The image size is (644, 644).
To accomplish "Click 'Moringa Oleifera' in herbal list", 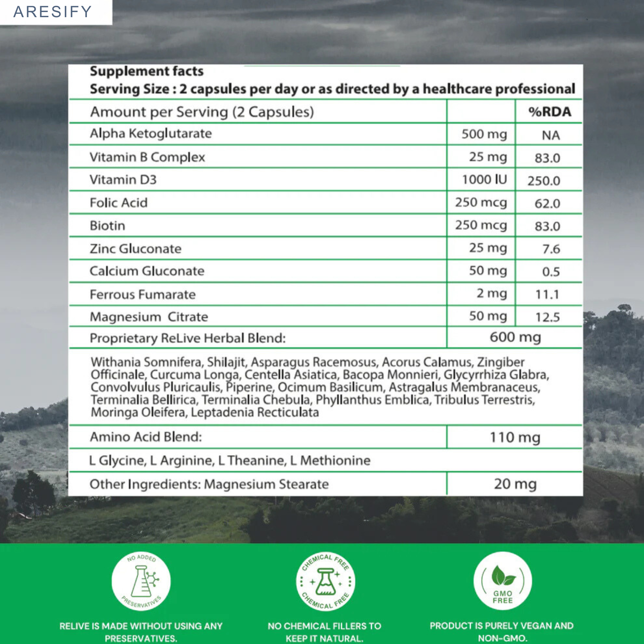I will click(138, 412).
